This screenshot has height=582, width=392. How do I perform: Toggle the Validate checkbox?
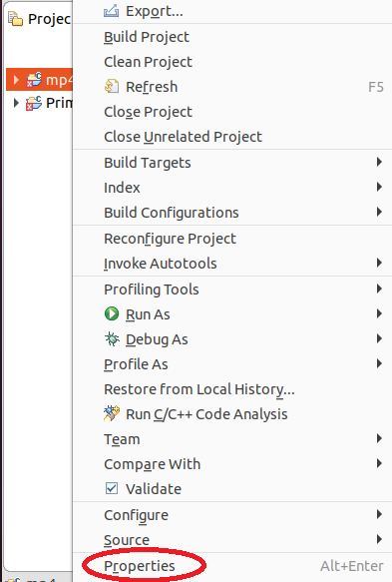[x=112, y=488]
